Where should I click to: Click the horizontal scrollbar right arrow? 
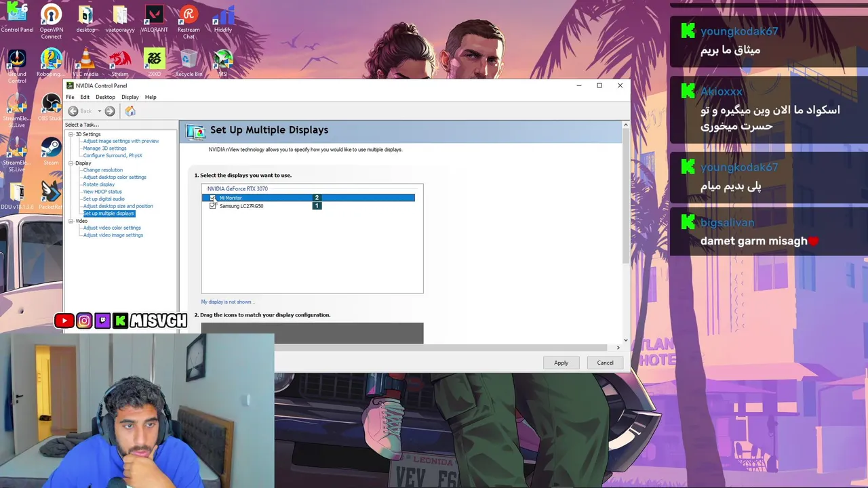(618, 348)
